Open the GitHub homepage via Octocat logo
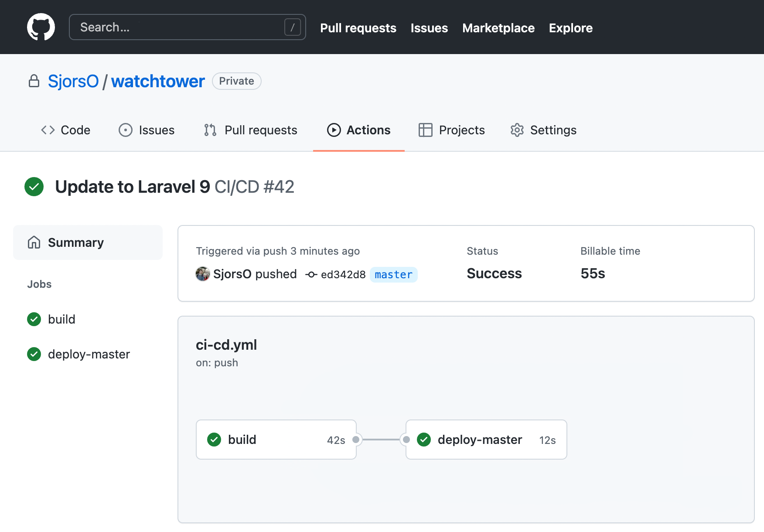This screenshot has height=532, width=764. (x=41, y=27)
